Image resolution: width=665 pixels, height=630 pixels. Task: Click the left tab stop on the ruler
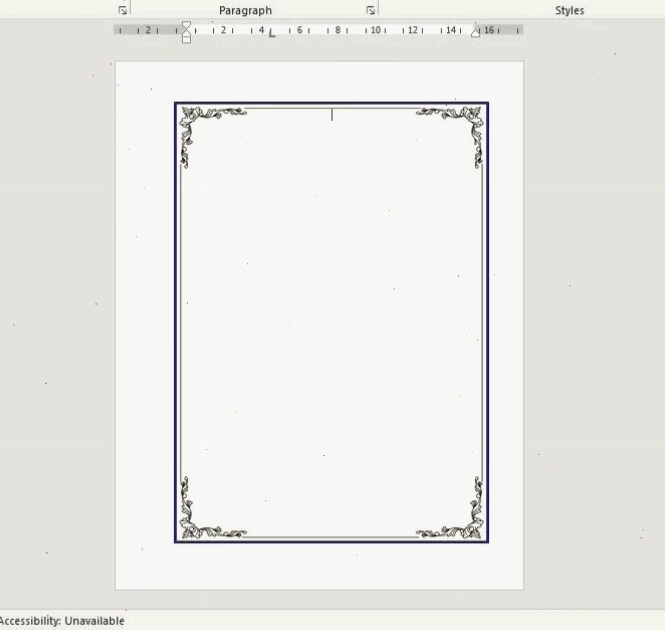(x=272, y=34)
